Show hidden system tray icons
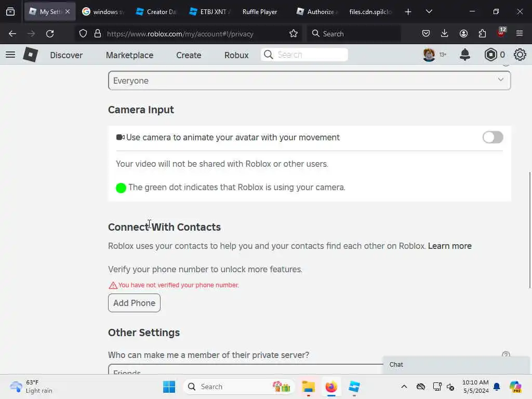The height and width of the screenshot is (399, 532). (404, 387)
